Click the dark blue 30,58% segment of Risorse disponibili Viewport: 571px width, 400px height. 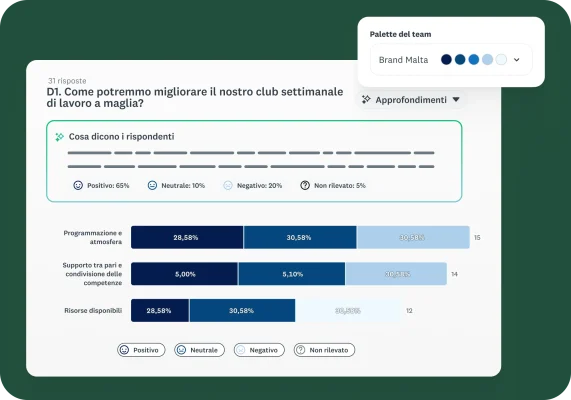pos(242,311)
